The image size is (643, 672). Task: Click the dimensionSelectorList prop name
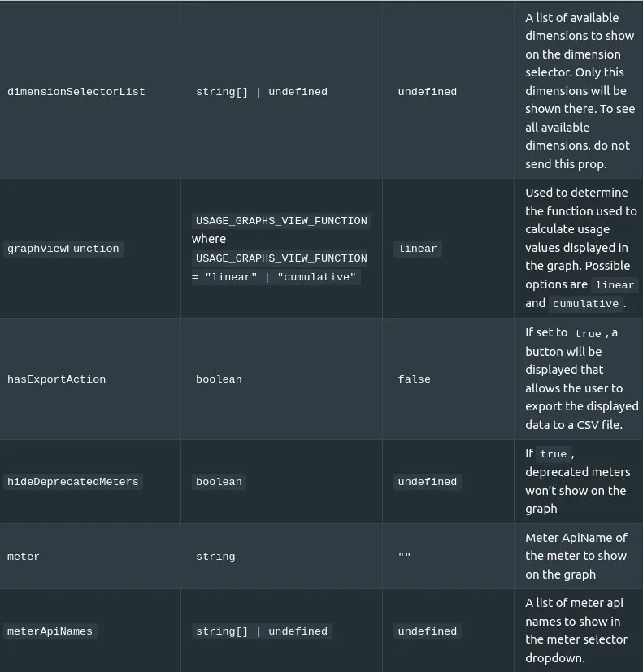click(x=76, y=92)
